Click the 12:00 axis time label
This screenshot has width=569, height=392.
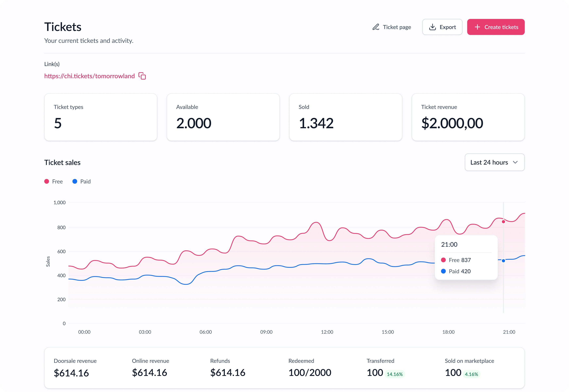click(327, 332)
